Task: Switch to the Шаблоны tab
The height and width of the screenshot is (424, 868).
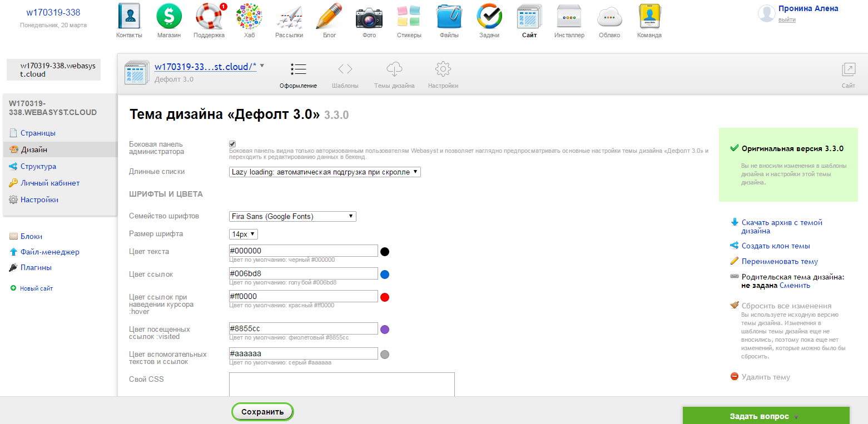Action: 345,75
